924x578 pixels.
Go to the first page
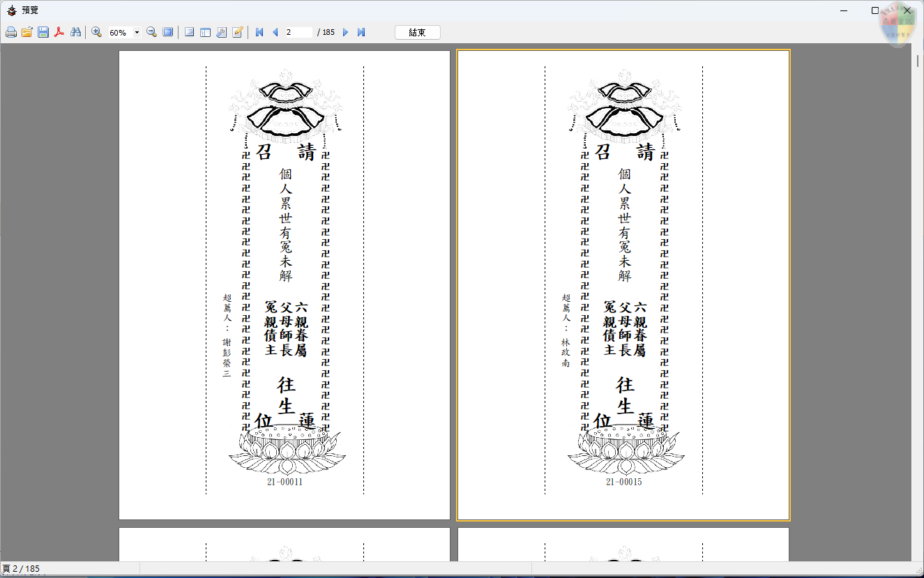259,33
